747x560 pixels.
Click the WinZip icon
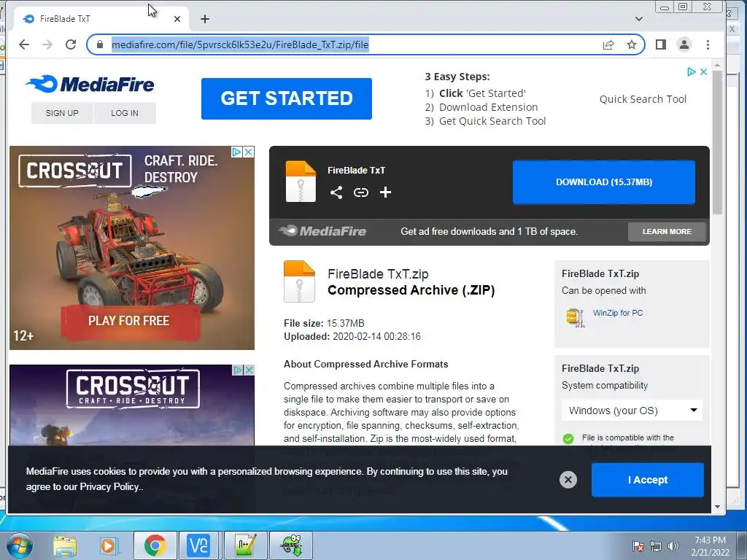575,318
